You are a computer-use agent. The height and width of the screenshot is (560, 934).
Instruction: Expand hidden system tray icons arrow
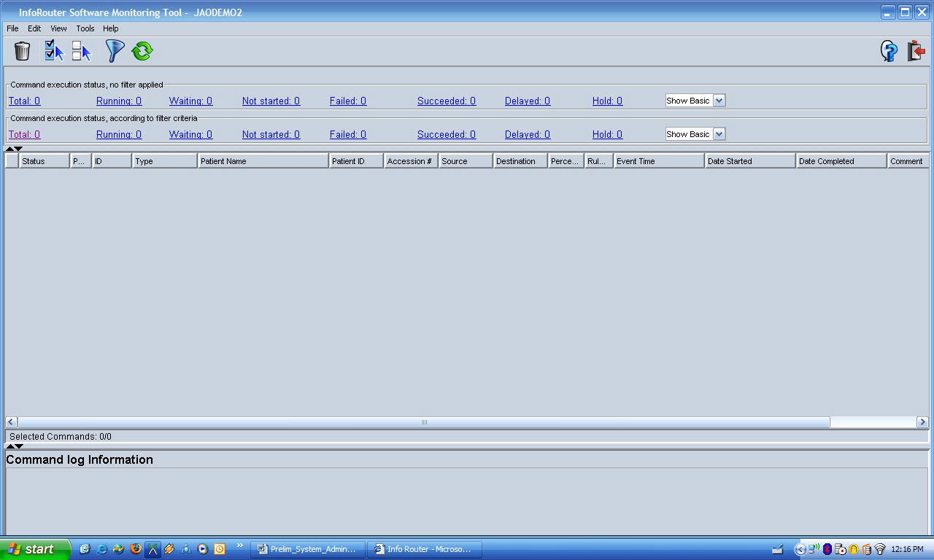click(800, 550)
